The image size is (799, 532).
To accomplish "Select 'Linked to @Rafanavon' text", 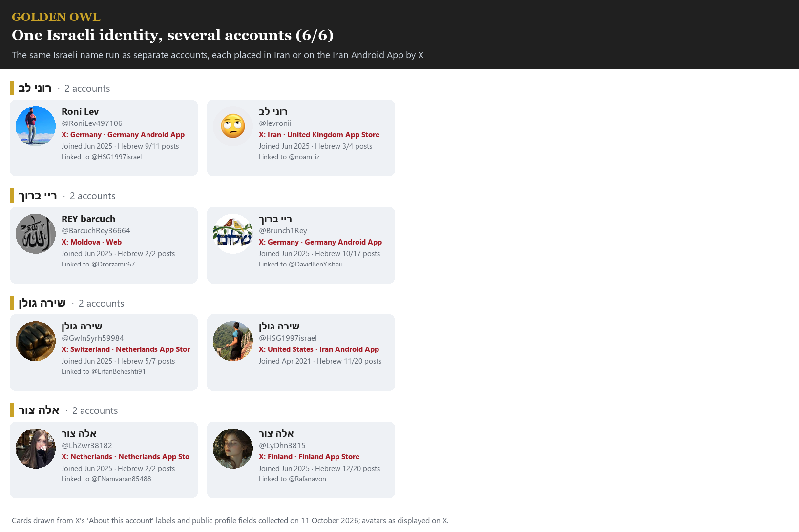I will coord(293,479).
